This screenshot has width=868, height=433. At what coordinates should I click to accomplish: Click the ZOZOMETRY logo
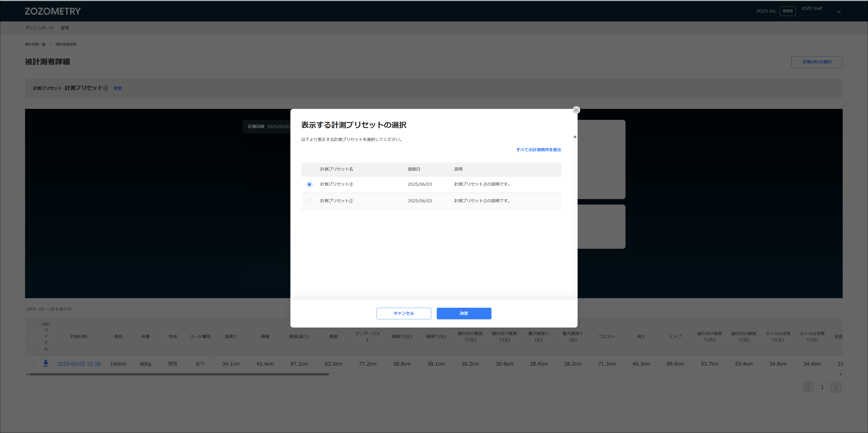(53, 11)
